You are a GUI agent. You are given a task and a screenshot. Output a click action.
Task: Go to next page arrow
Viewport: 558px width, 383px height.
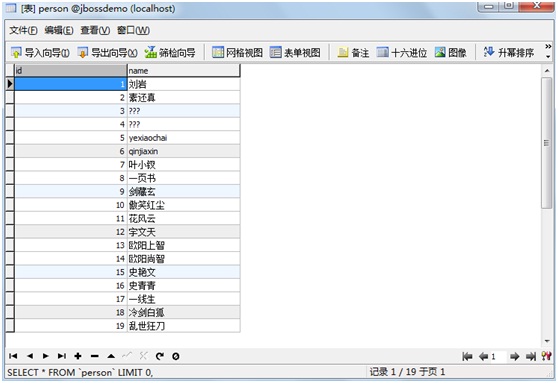pyautogui.click(x=515, y=356)
